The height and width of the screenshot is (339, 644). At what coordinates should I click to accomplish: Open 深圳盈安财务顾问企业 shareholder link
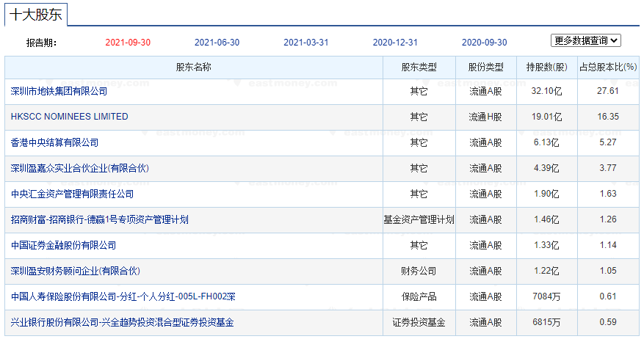pyautogui.click(x=76, y=271)
